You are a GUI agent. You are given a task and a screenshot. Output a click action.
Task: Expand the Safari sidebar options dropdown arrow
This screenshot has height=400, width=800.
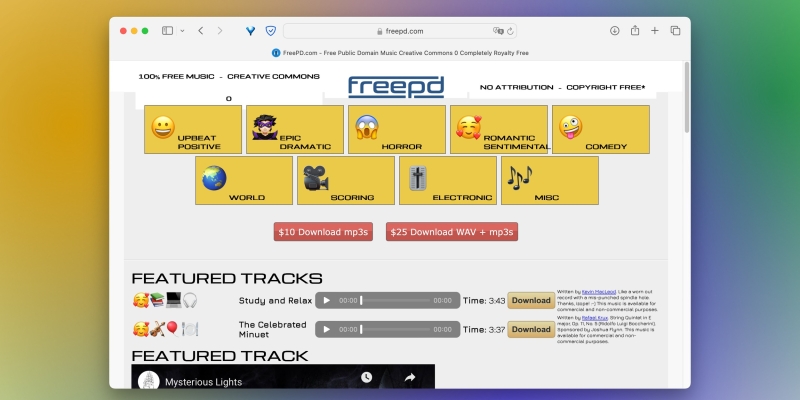tap(182, 31)
